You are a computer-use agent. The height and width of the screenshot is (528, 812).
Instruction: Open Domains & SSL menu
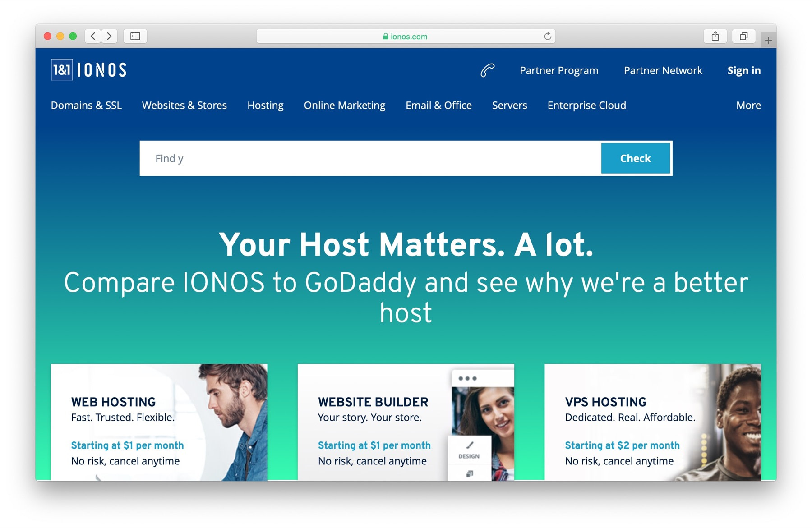[86, 105]
